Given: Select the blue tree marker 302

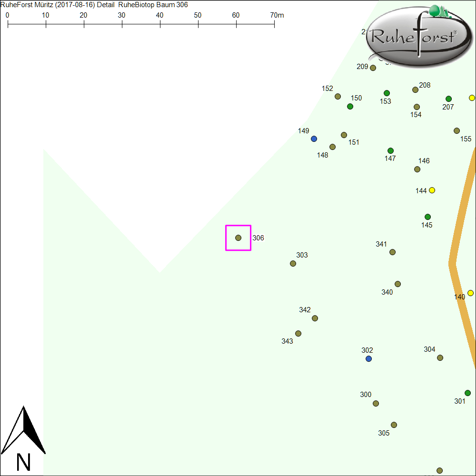Looking at the screenshot, I should pos(368,358).
